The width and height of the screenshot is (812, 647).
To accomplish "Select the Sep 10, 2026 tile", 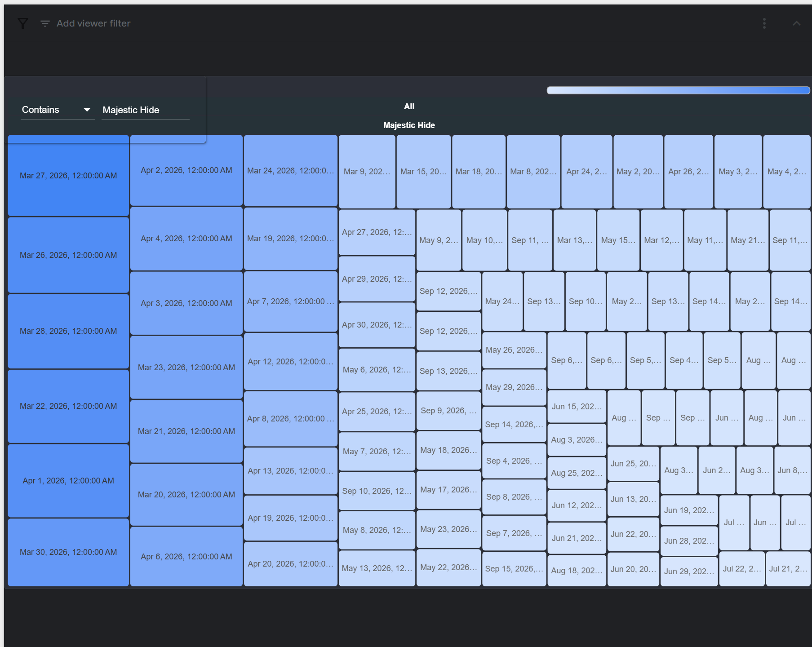I will coord(377,491).
